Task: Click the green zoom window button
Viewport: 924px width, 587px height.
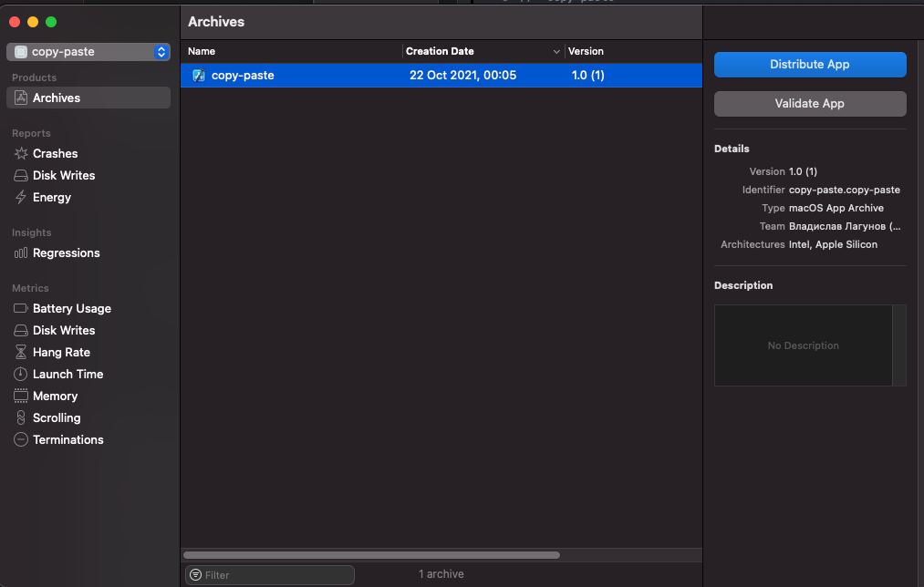Action: (x=51, y=22)
